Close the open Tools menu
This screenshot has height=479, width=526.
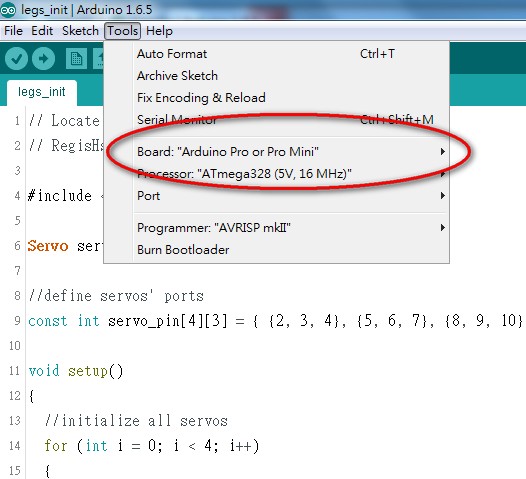[x=122, y=31]
